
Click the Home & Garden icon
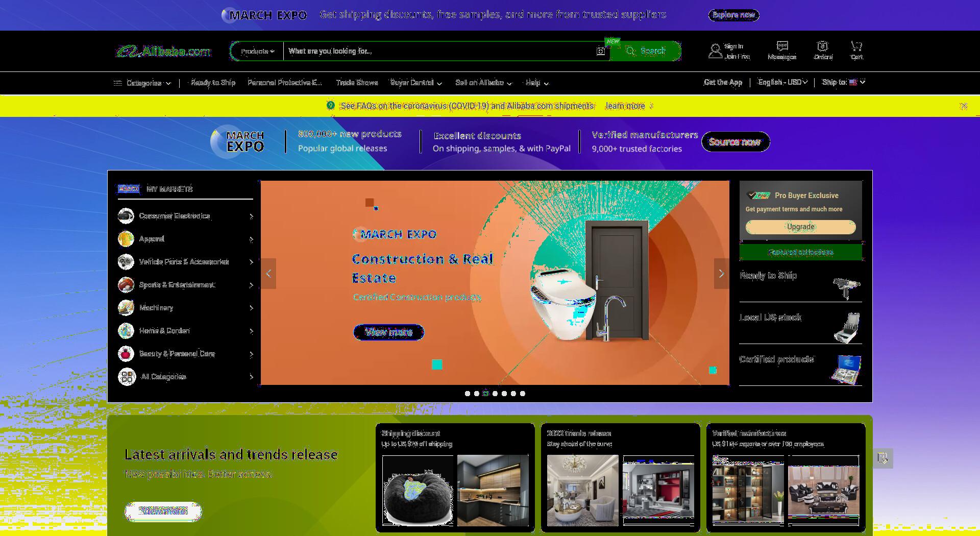pos(126,331)
